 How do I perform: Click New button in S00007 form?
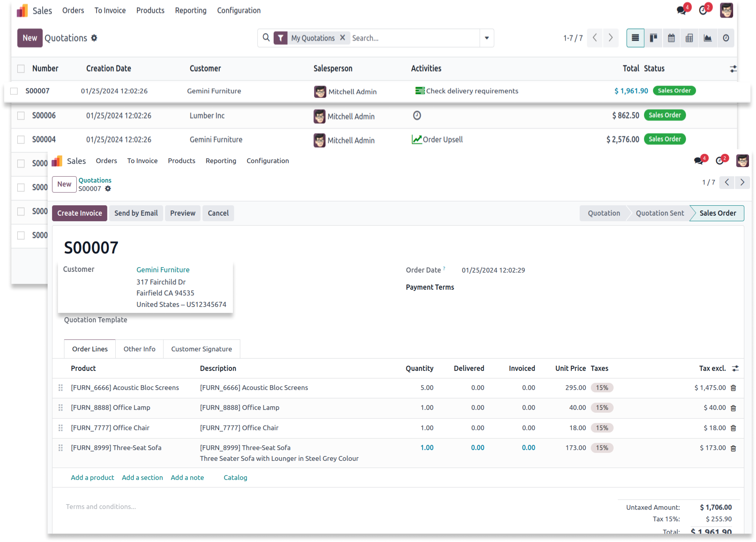coord(64,184)
